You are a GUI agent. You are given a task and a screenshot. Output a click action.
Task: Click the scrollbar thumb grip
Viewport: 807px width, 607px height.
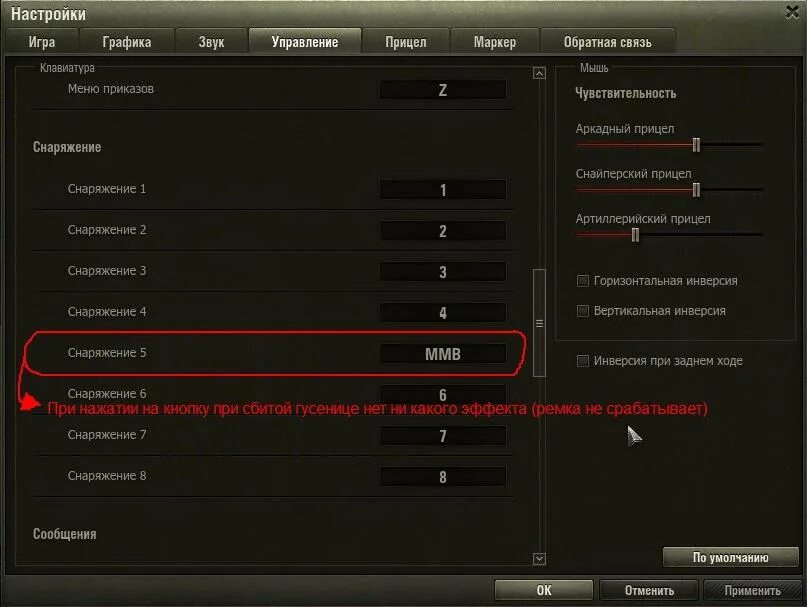(x=539, y=323)
